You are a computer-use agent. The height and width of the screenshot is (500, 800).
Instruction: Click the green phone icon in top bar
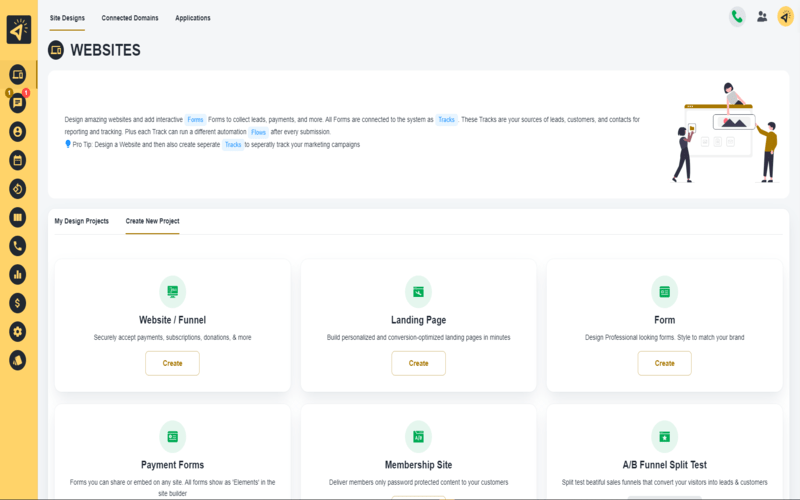pos(737,17)
